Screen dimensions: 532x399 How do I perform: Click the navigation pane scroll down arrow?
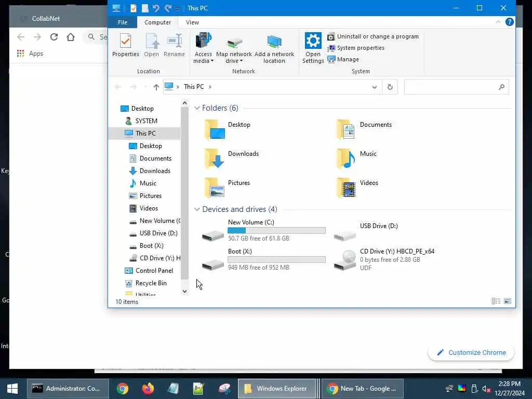pos(184,291)
